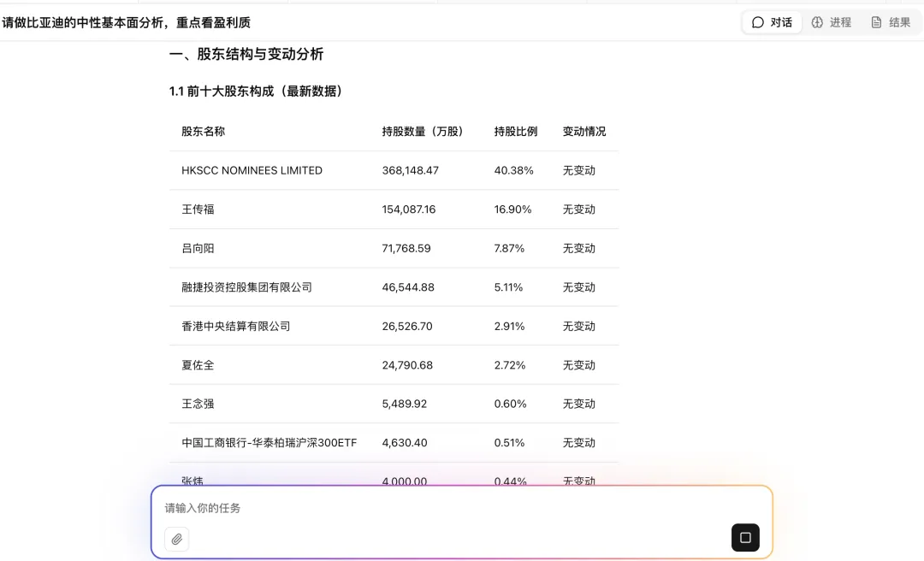The height and width of the screenshot is (561, 924).
Task: Select the value 5,489.92
Action: tap(404, 404)
